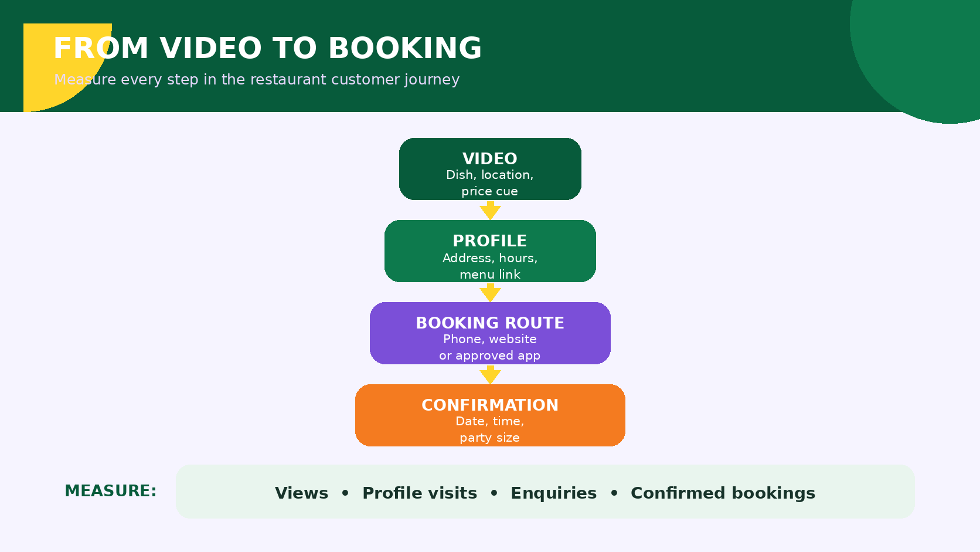Click the 'Views' metric
This screenshot has height=552, width=980.
tap(302, 493)
